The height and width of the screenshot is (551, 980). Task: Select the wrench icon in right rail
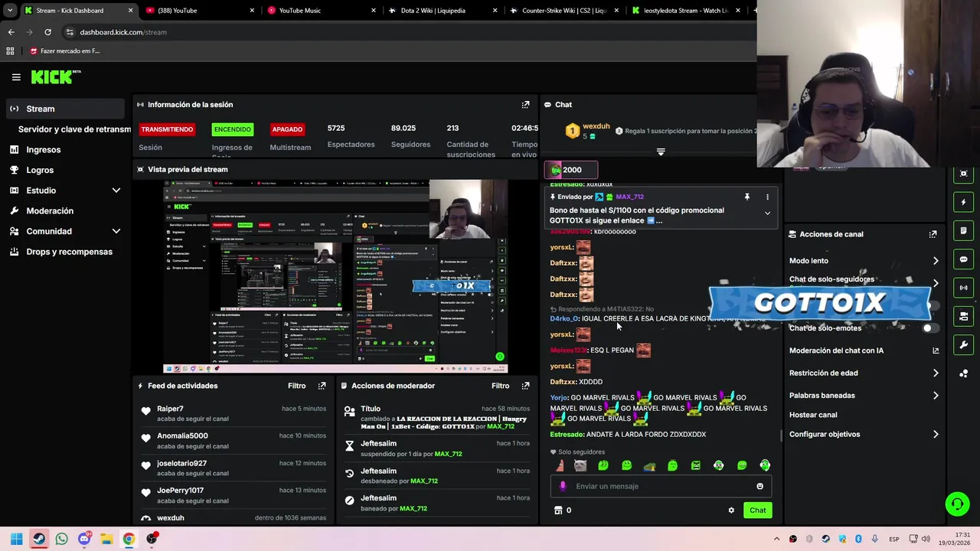(963, 345)
